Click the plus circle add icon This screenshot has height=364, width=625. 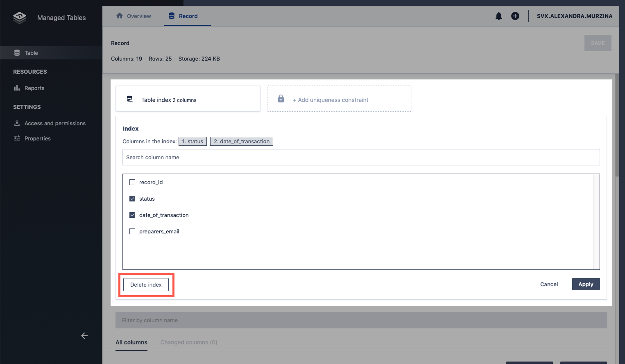[x=515, y=16]
